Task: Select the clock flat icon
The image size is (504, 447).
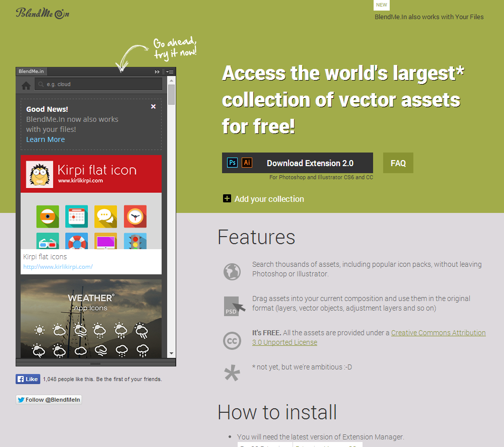Action: [135, 216]
